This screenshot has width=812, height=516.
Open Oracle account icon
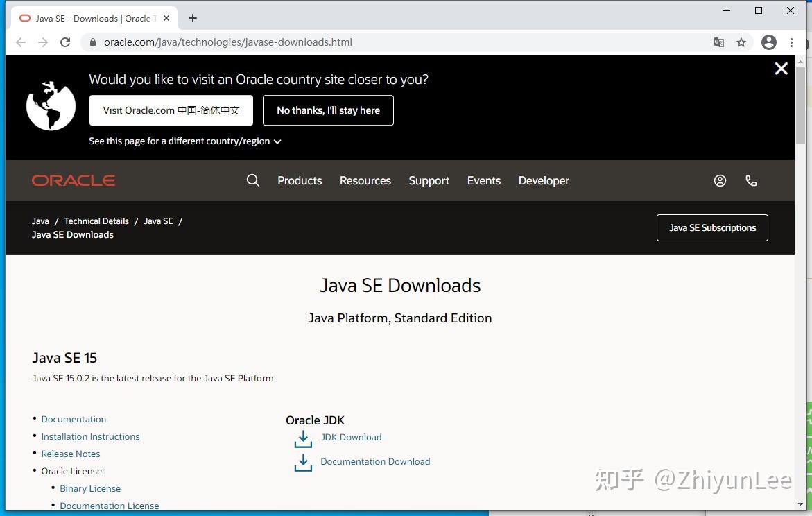point(720,180)
